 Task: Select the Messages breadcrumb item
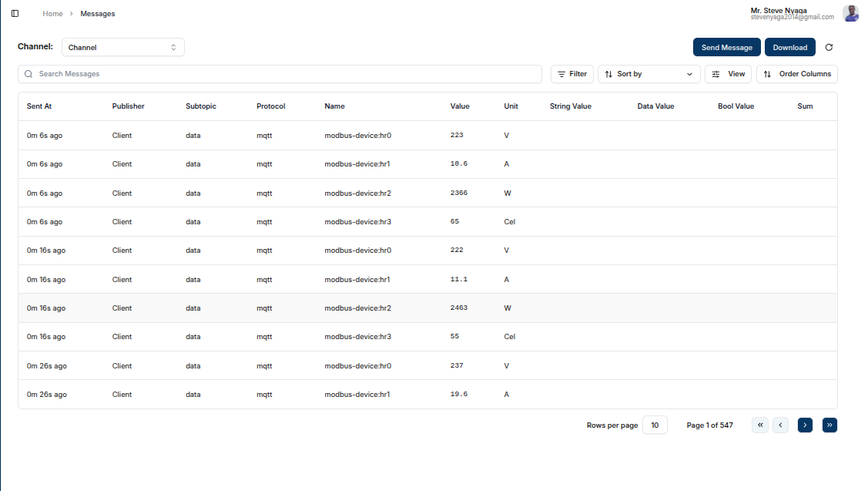click(97, 13)
